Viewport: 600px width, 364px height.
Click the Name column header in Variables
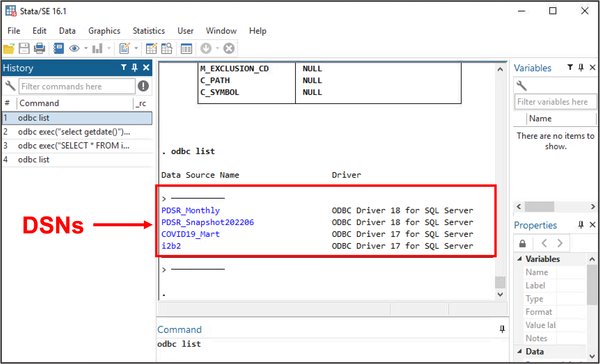[x=540, y=119]
